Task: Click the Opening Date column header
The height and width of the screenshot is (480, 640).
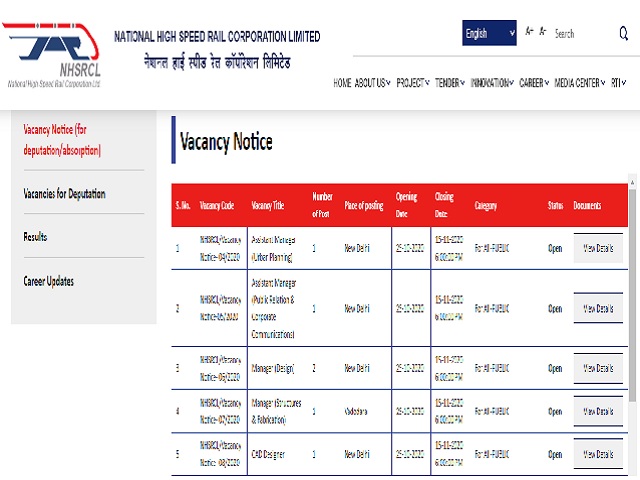Action: click(x=406, y=205)
